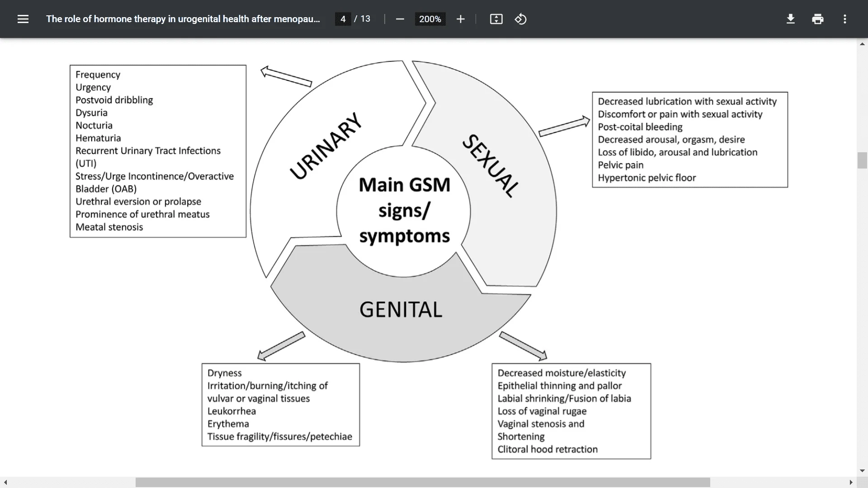Click 'Decreased arousal, orgasm, desire' text
The width and height of the screenshot is (868, 488).
(x=671, y=140)
